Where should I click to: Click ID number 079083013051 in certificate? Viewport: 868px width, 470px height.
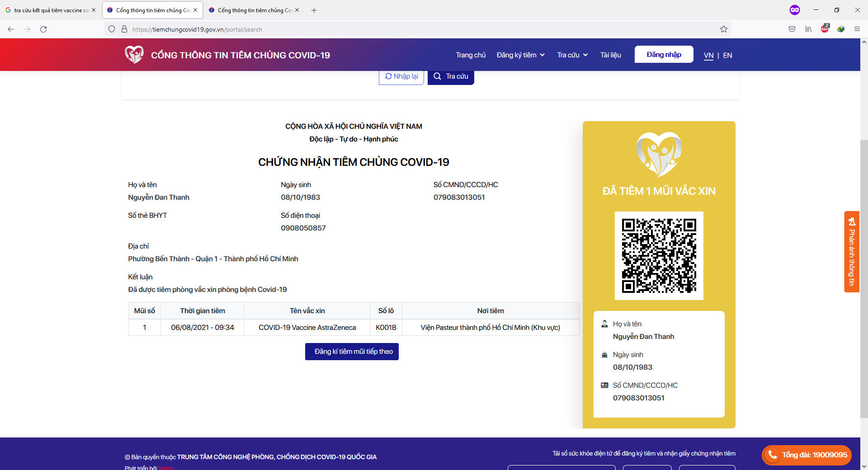click(x=459, y=197)
